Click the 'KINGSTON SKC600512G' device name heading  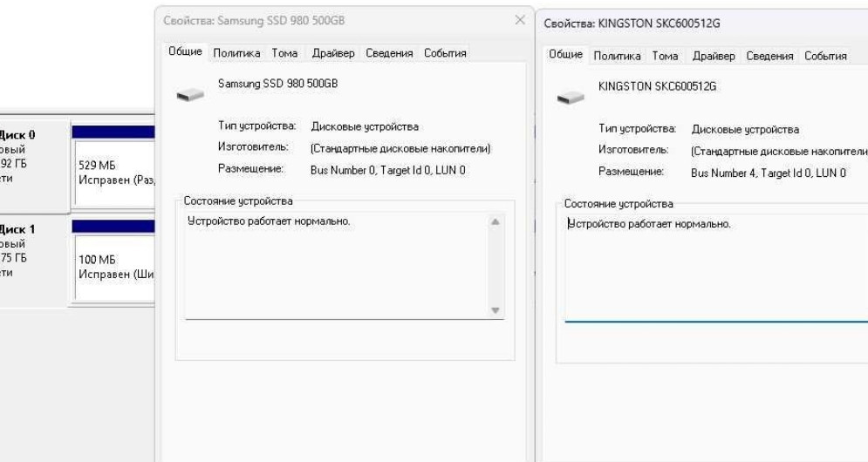point(657,86)
